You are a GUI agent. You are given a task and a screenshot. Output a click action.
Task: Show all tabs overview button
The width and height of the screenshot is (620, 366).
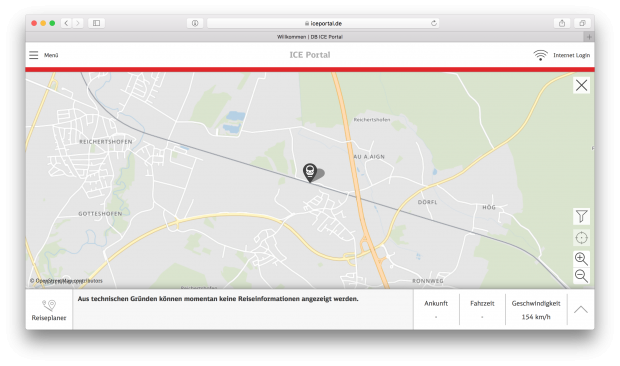pos(582,23)
